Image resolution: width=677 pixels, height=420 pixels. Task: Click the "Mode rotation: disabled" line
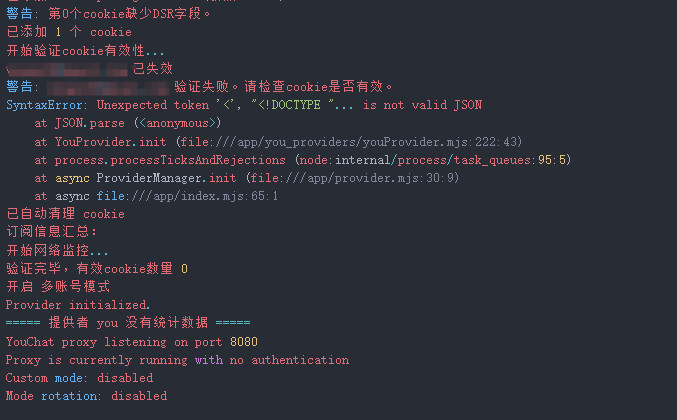(86, 396)
